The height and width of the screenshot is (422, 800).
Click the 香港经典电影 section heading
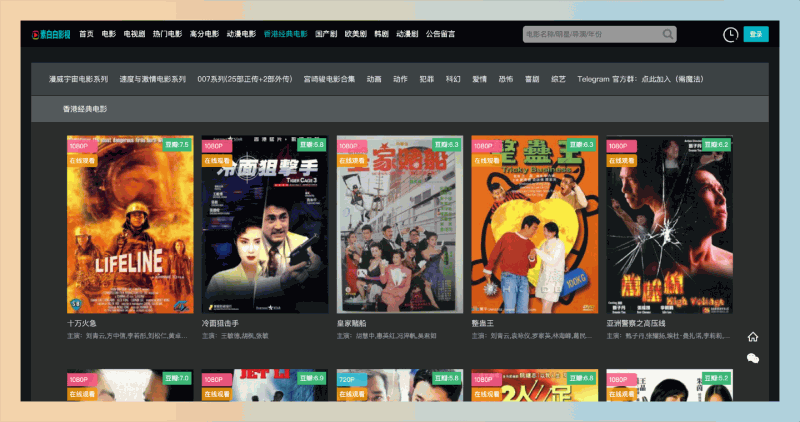pyautogui.click(x=85, y=109)
